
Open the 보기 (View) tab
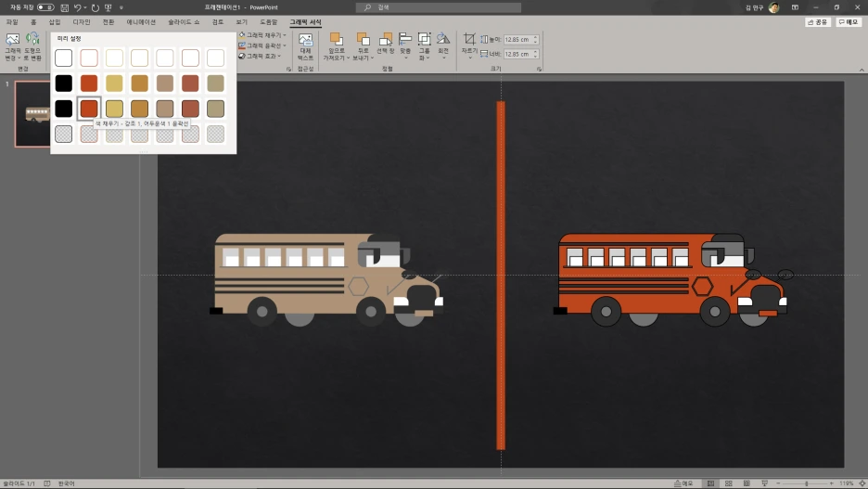242,22
